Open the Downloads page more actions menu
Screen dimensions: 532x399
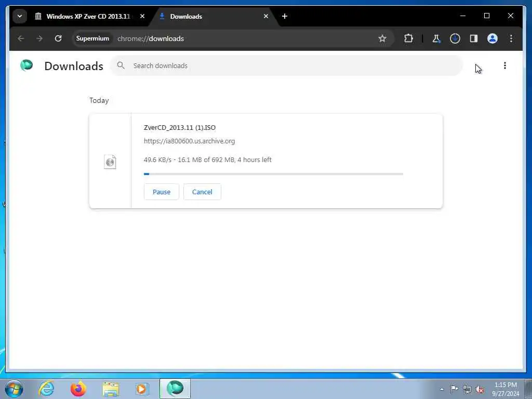pyautogui.click(x=505, y=65)
